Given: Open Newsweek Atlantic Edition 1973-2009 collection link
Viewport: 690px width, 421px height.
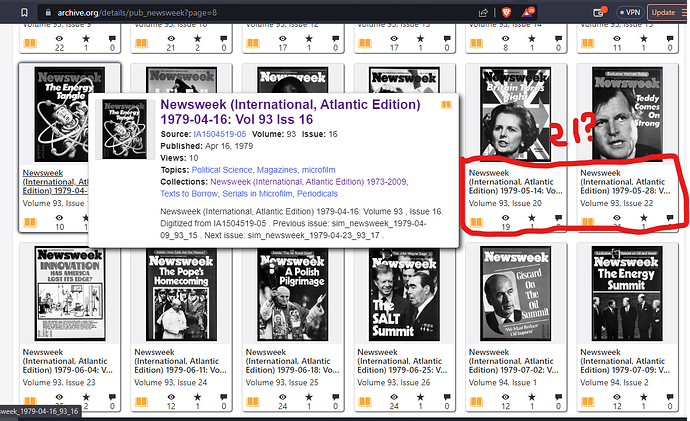Looking at the screenshot, I should (x=308, y=182).
